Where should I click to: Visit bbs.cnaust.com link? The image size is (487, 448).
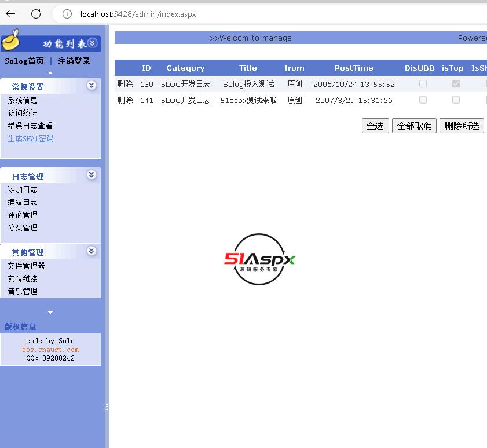tap(50, 350)
